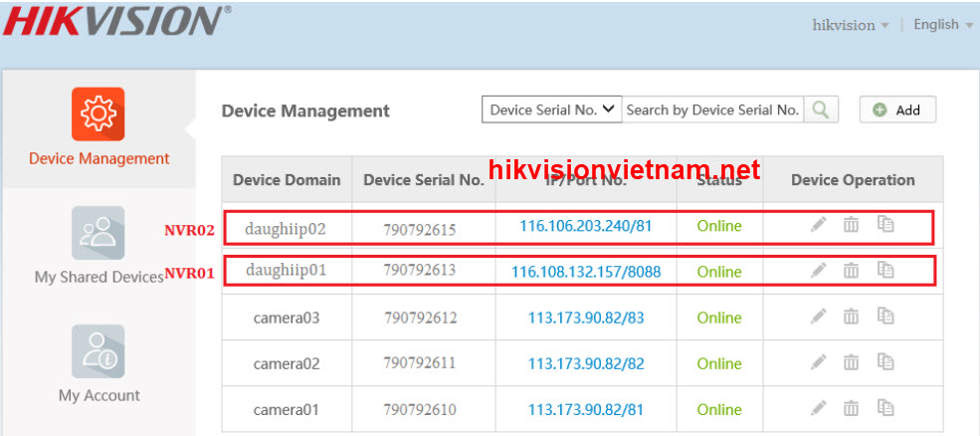Copy the camera01 device link
980x436 pixels.
[x=885, y=408]
